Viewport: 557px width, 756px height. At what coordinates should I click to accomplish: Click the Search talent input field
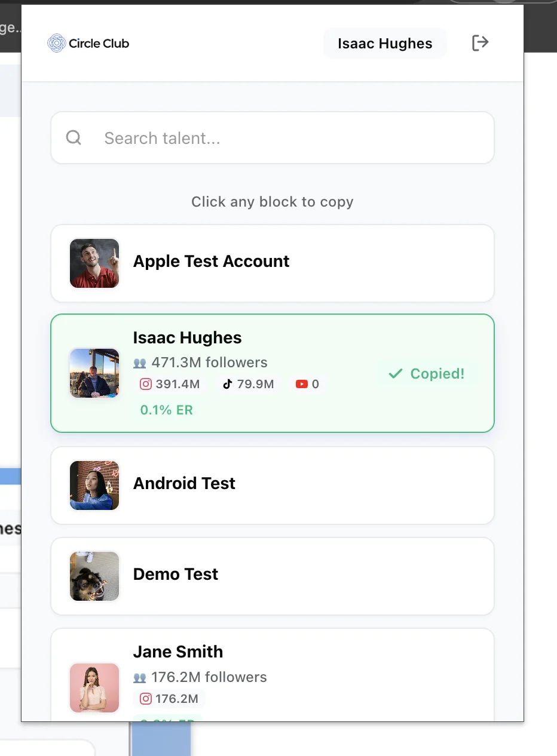273,137
